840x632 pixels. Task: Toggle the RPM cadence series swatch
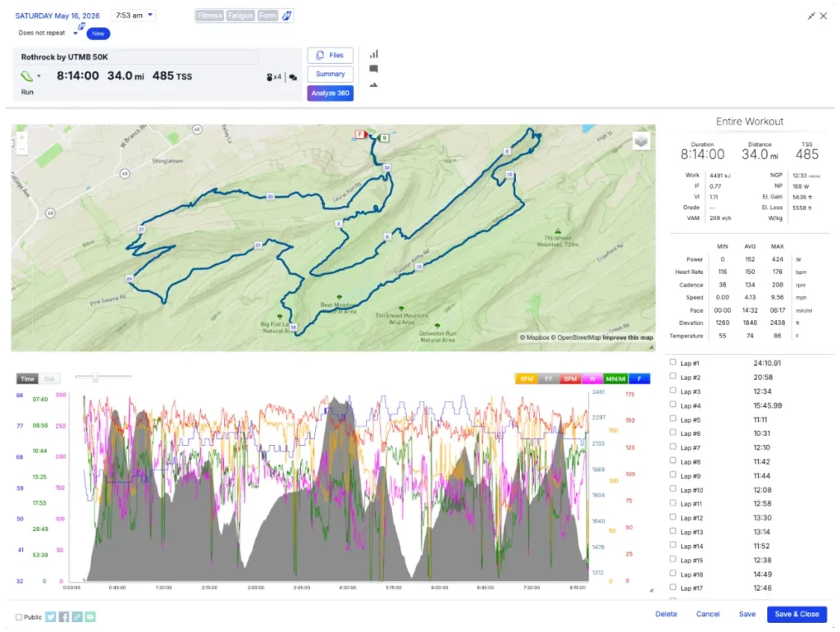[x=526, y=379]
